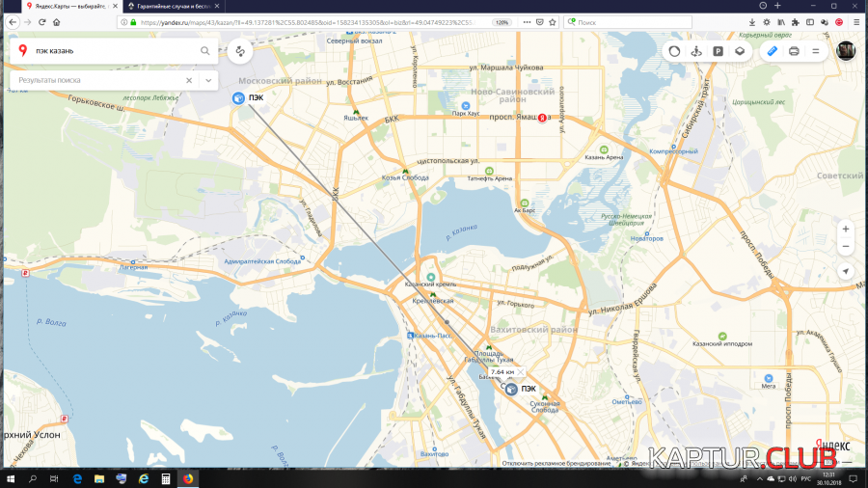
Task: Select the ruler distance tool
Action: 773,51
